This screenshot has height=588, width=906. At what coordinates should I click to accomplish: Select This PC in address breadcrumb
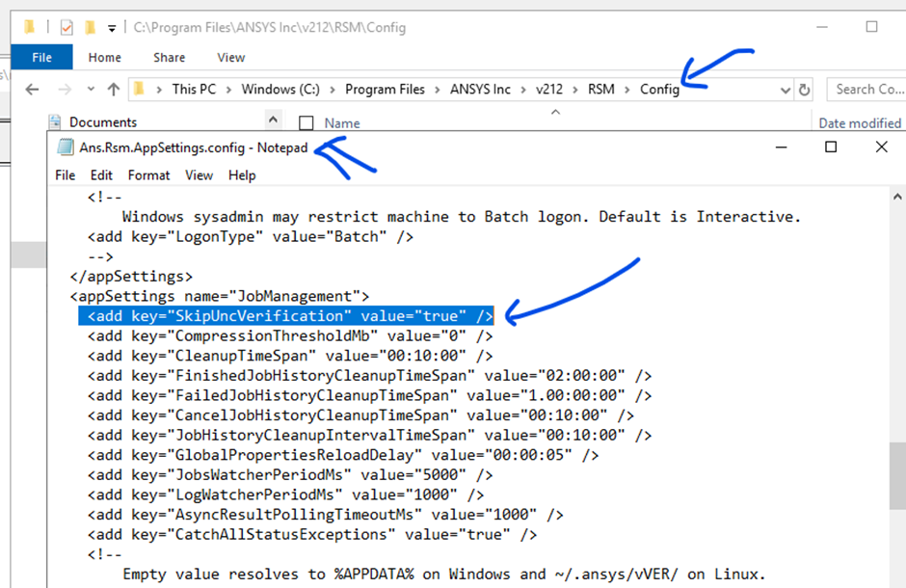pyautogui.click(x=194, y=89)
